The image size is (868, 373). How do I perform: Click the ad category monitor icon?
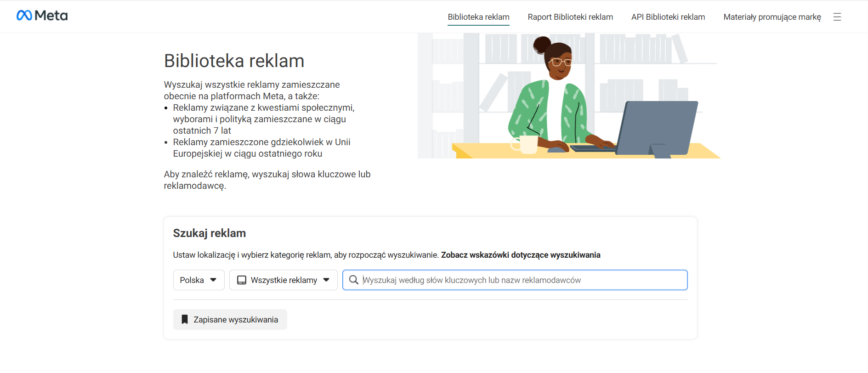tap(241, 280)
